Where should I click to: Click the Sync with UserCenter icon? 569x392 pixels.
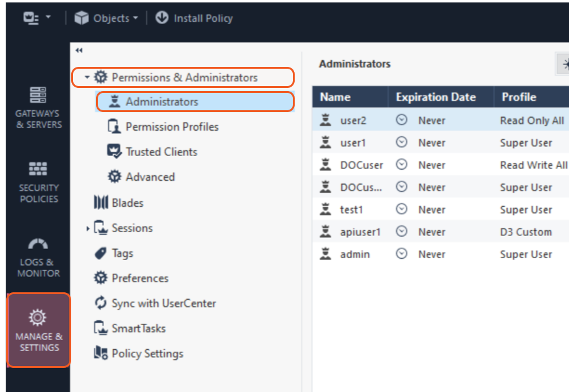coord(100,303)
